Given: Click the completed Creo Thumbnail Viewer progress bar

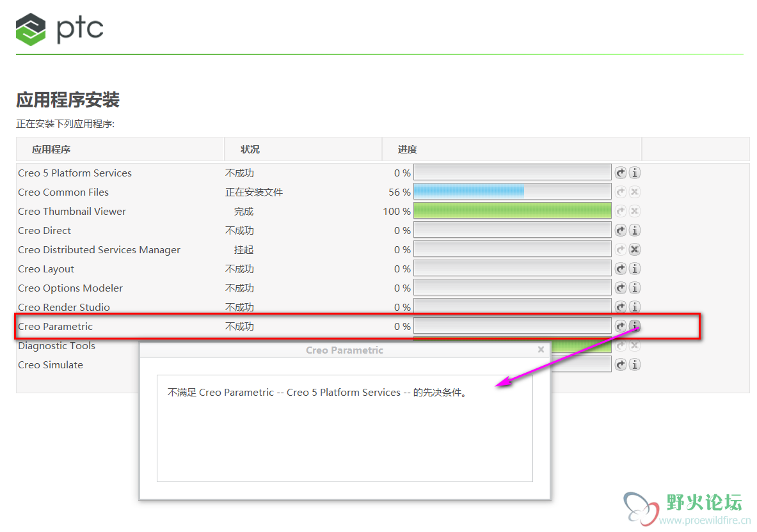Looking at the screenshot, I should pyautogui.click(x=512, y=211).
